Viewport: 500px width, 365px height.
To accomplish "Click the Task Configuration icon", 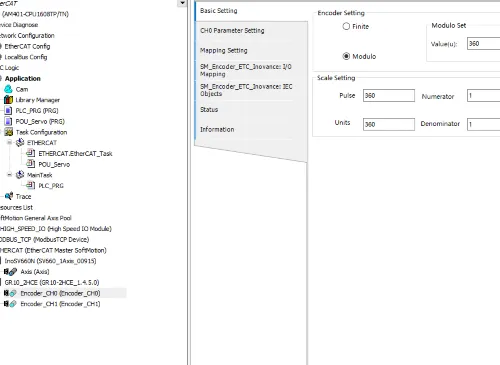I will tap(9, 132).
